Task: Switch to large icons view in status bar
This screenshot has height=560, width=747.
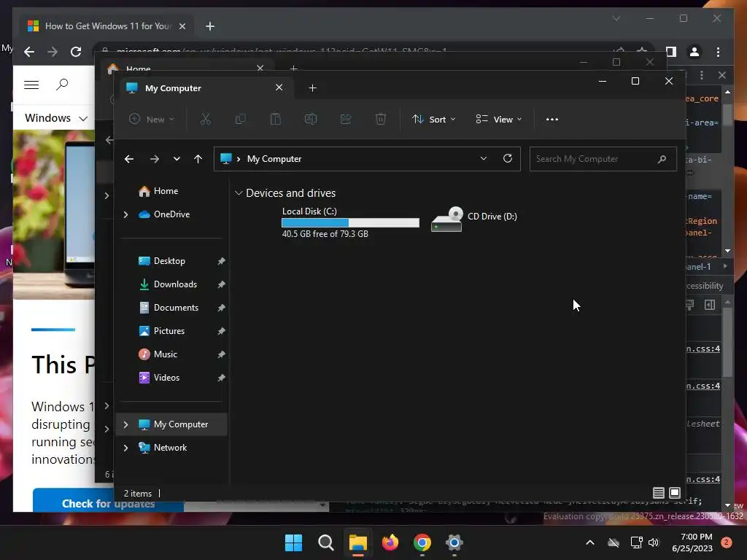Action: point(675,493)
